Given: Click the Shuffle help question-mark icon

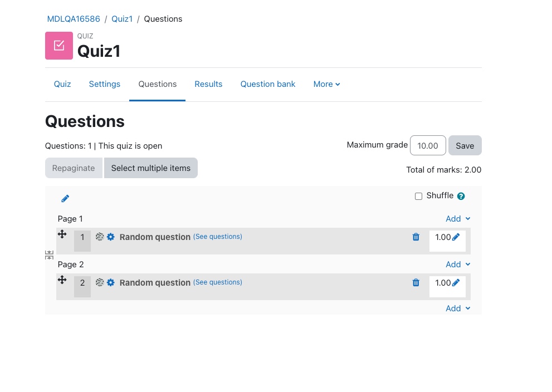Looking at the screenshot, I should 461,197.
